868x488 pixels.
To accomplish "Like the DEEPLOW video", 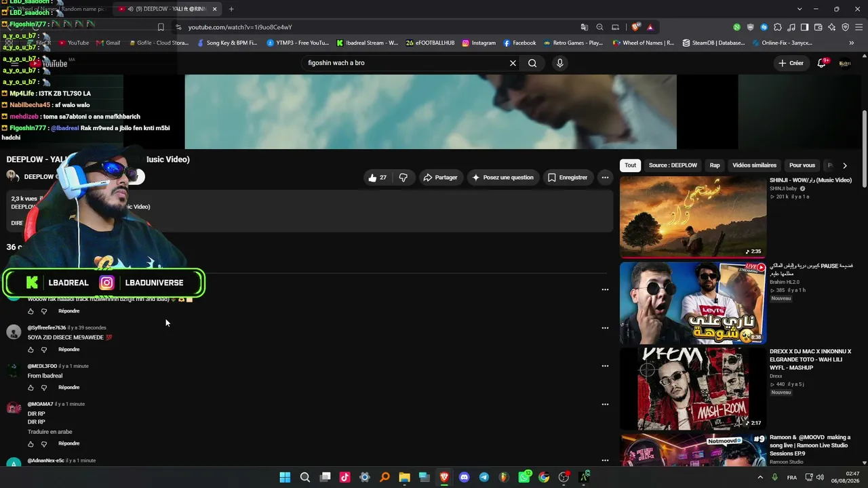I will 377,178.
